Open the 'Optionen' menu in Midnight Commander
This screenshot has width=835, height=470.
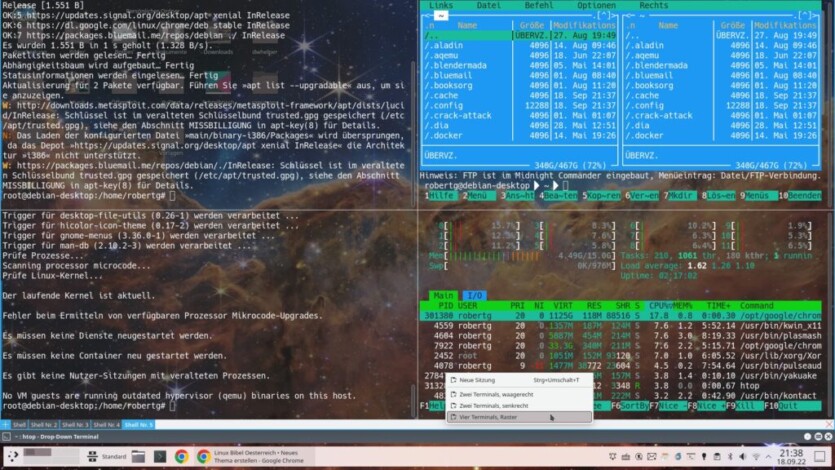point(596,5)
